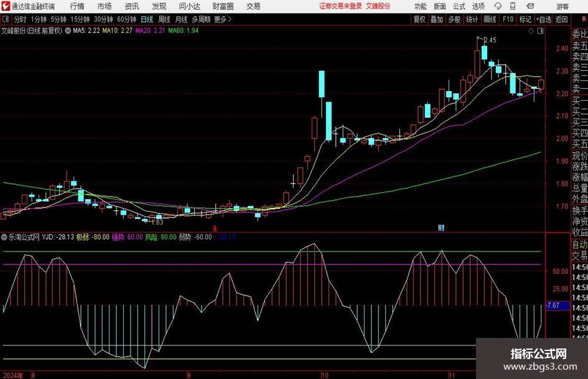Open the 资讯 menu
The width and height of the screenshot is (588, 379).
pos(132,6)
